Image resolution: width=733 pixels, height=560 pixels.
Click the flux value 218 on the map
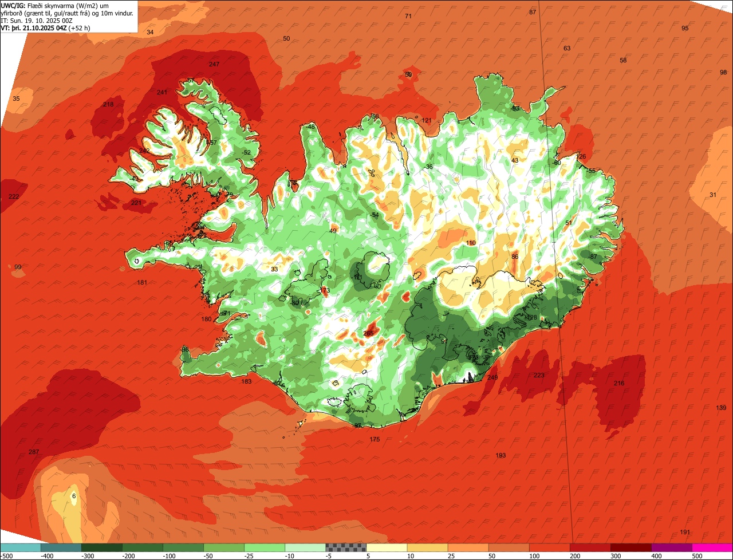pyautogui.click(x=108, y=104)
